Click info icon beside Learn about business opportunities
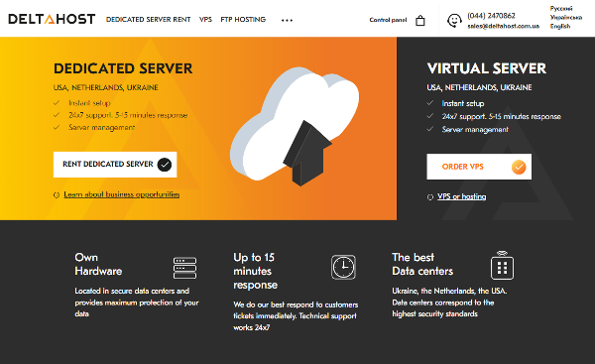Image resolution: width=595 pixels, height=364 pixels. (57, 195)
